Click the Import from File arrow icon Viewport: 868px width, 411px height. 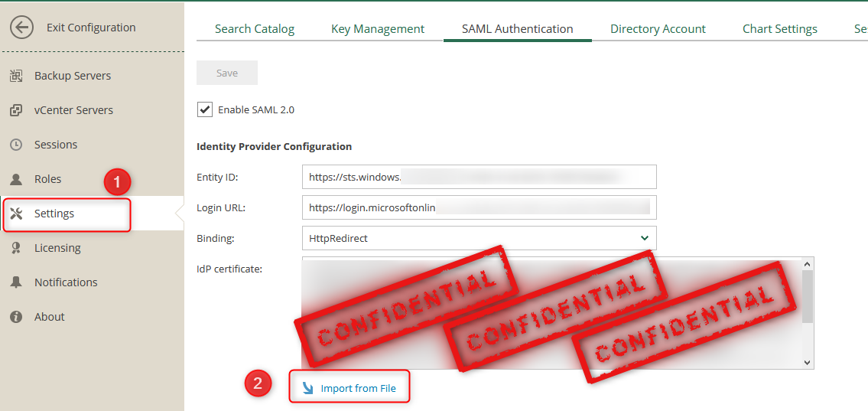click(x=307, y=388)
